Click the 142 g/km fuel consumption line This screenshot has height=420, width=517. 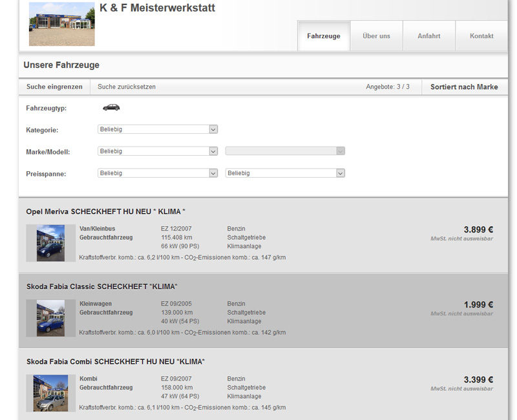[182, 333]
